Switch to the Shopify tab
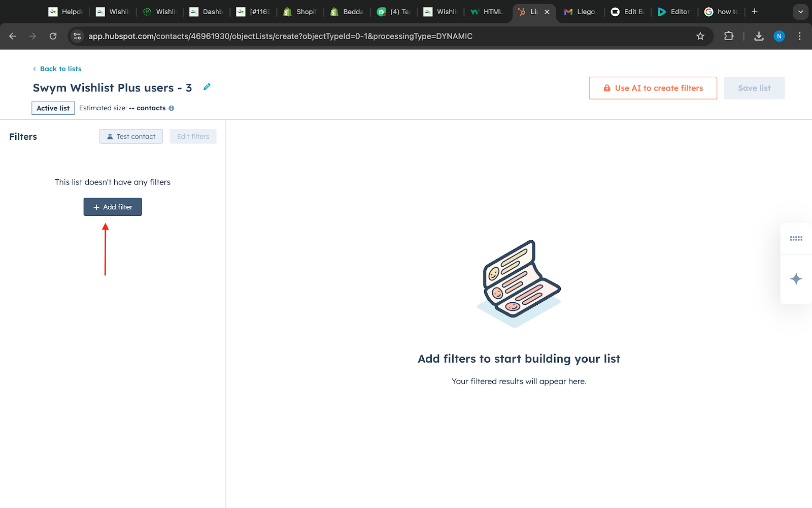Screen dimensions: 812x508 [x=300, y=12]
